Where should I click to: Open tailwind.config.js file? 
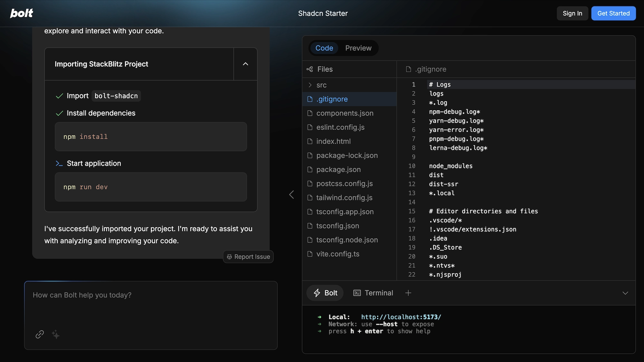tap(349, 198)
